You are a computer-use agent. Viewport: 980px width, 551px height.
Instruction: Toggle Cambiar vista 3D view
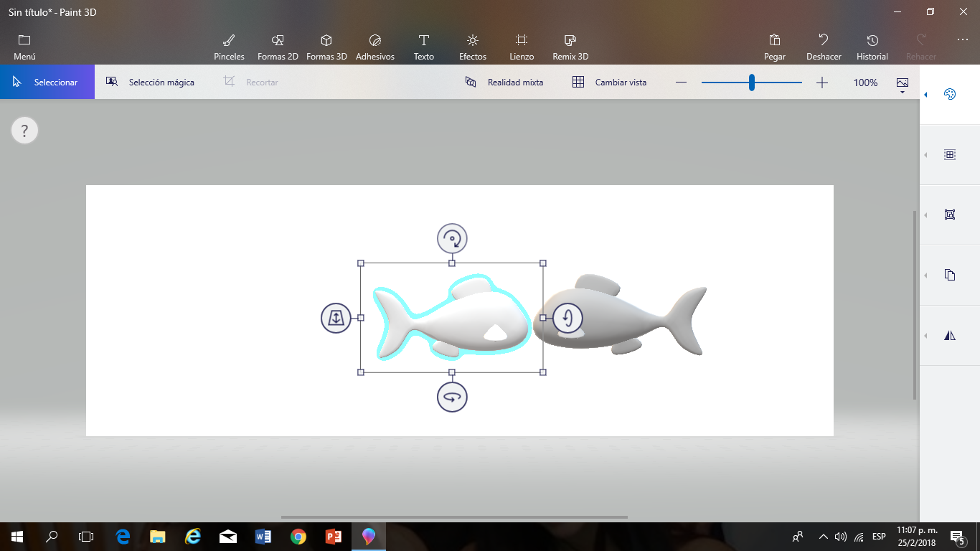(x=609, y=83)
